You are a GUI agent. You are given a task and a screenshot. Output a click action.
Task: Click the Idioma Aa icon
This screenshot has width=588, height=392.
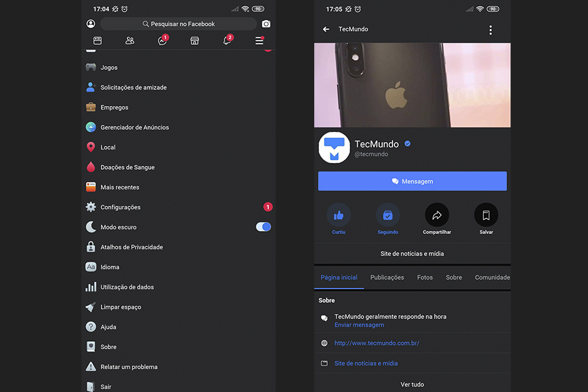(91, 266)
